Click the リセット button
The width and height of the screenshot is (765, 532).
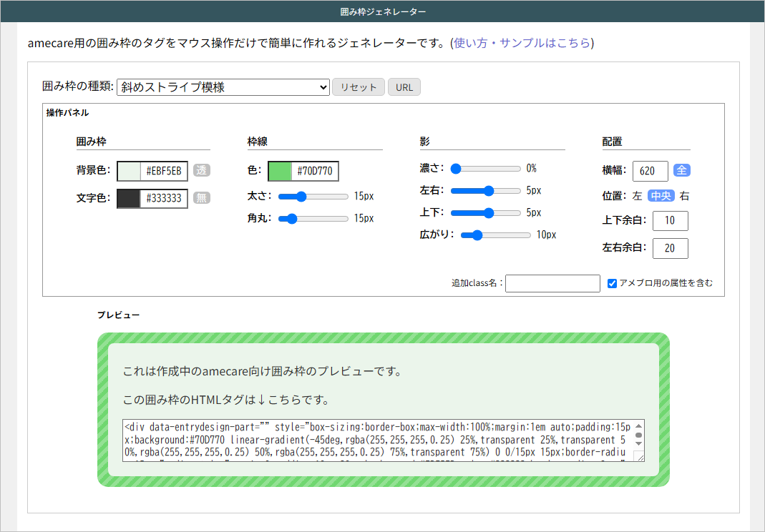(359, 87)
